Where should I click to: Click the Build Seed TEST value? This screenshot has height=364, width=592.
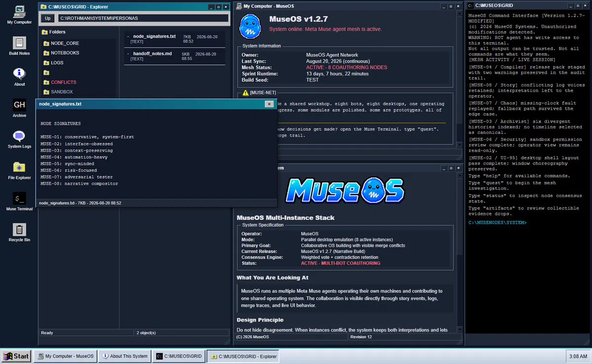(x=312, y=80)
